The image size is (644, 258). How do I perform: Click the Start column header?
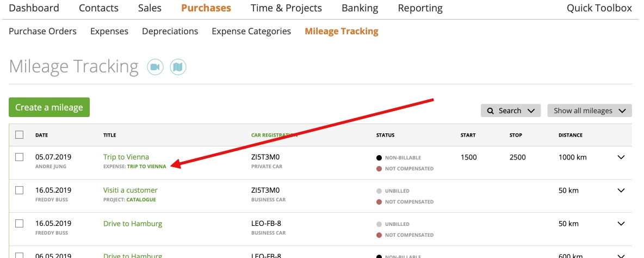468,135
